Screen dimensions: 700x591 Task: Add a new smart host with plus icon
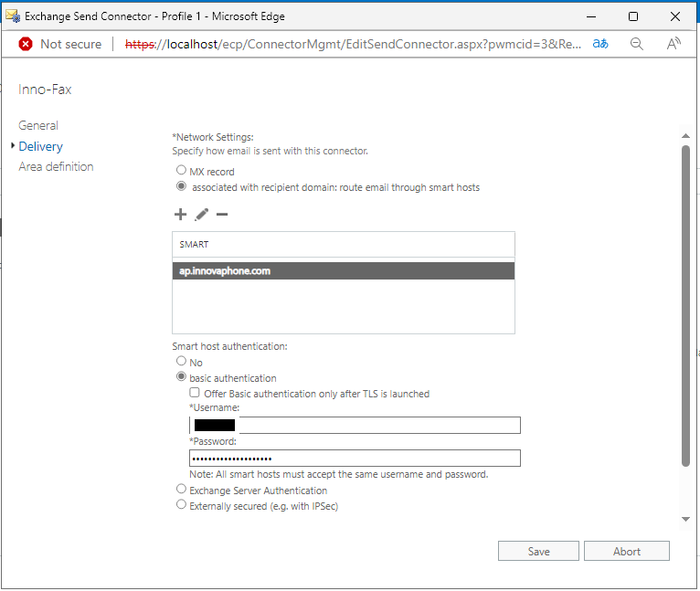(180, 215)
